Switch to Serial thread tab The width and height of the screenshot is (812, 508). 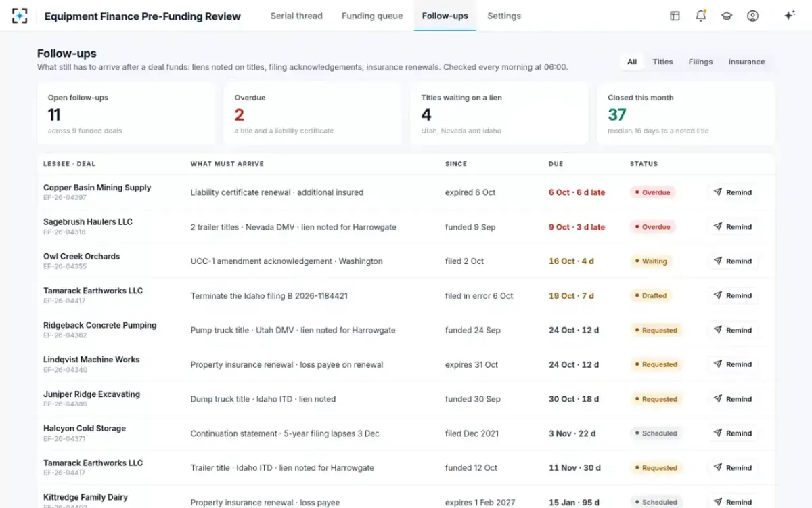coord(296,16)
